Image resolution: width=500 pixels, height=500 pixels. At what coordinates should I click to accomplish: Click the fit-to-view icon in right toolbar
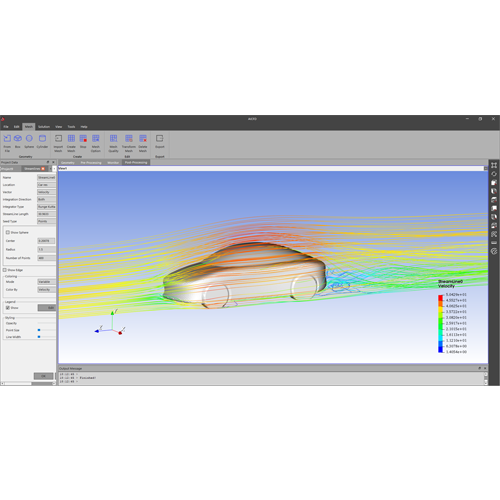[494, 165]
